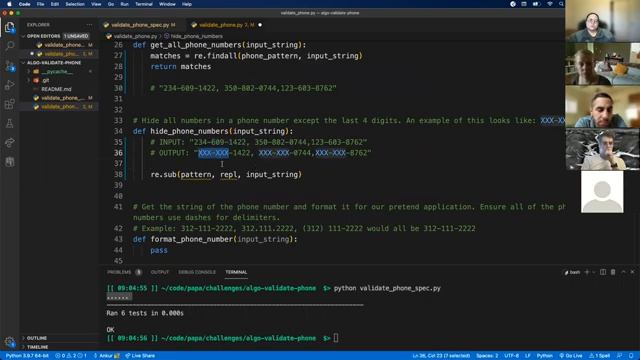This screenshot has width=640, height=360.
Task: Maximize the panel with the up chevron
Action: coord(623,272)
